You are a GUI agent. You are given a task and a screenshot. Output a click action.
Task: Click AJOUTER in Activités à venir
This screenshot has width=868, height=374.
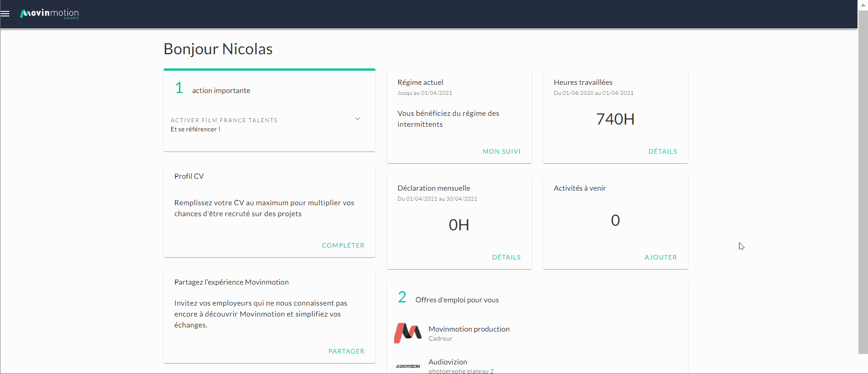point(661,257)
